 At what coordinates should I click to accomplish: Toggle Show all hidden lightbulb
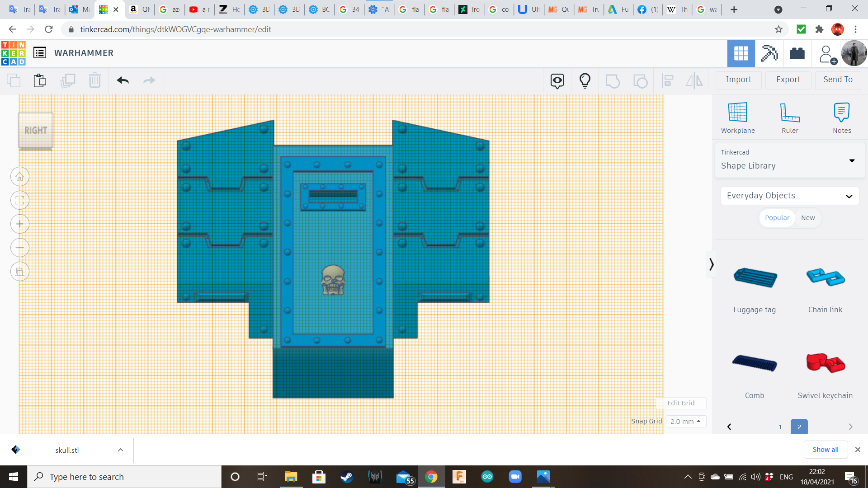(x=585, y=80)
